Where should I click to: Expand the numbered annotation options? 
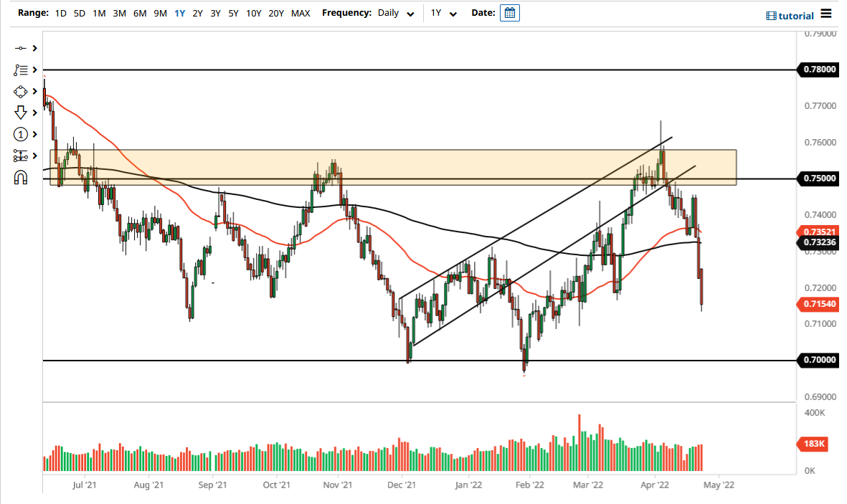click(x=34, y=134)
